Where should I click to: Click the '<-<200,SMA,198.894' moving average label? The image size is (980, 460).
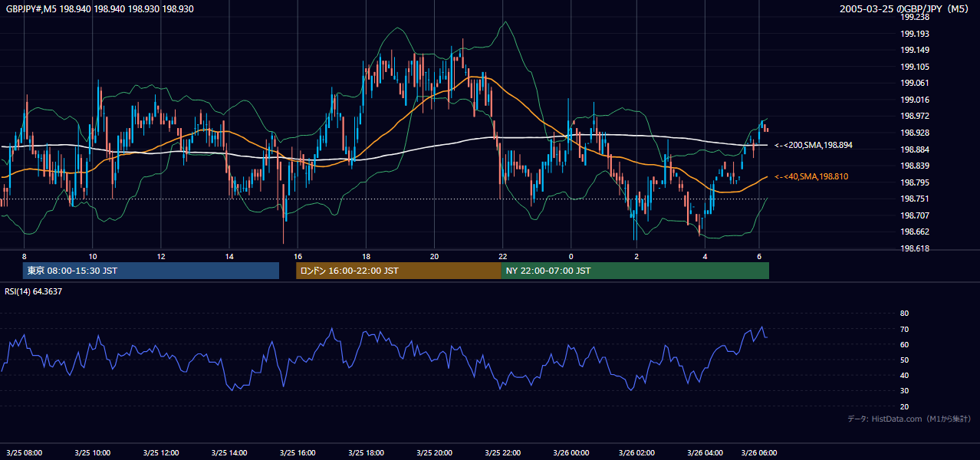[x=814, y=145]
